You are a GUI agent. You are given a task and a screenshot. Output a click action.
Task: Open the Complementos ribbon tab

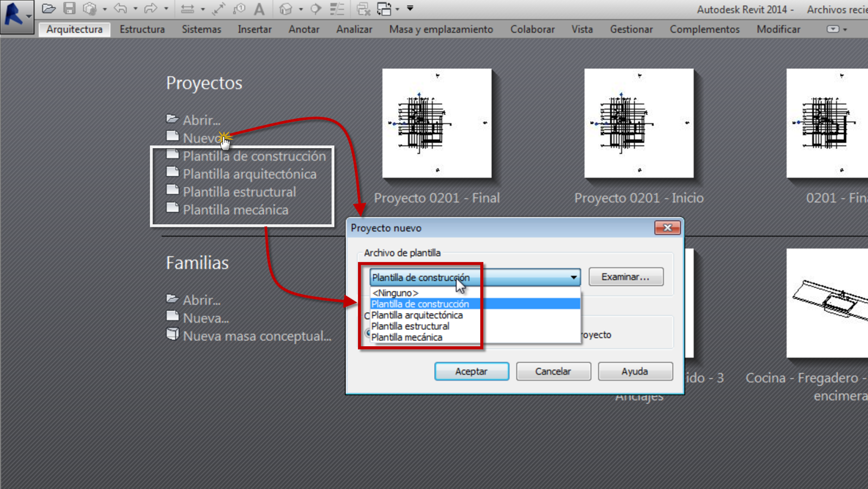click(705, 29)
